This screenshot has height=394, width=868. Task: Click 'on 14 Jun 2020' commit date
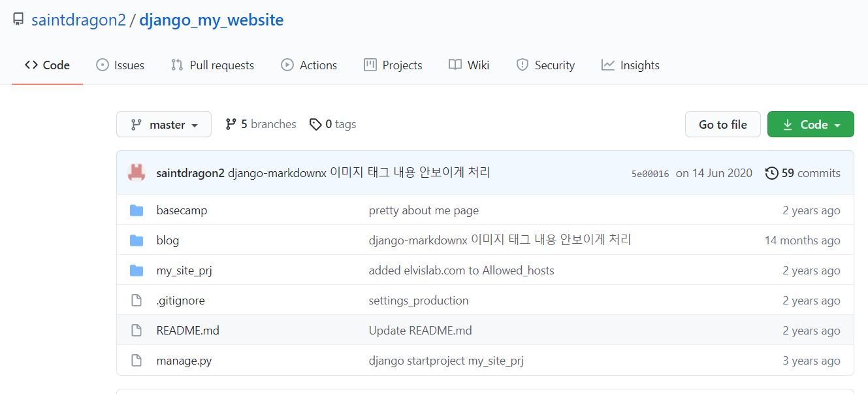tap(714, 173)
